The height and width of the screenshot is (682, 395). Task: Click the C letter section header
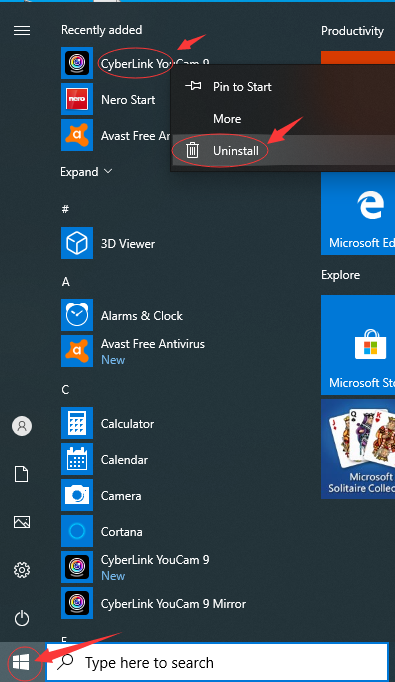point(65,390)
